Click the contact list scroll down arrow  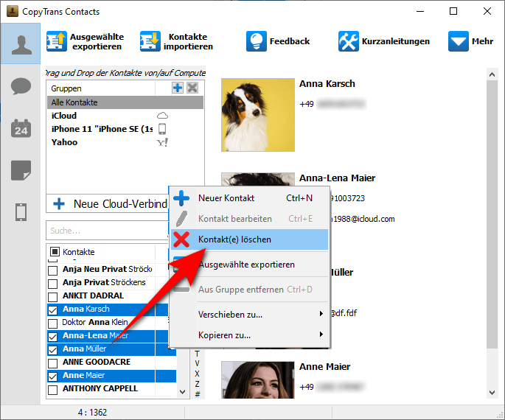(x=182, y=392)
